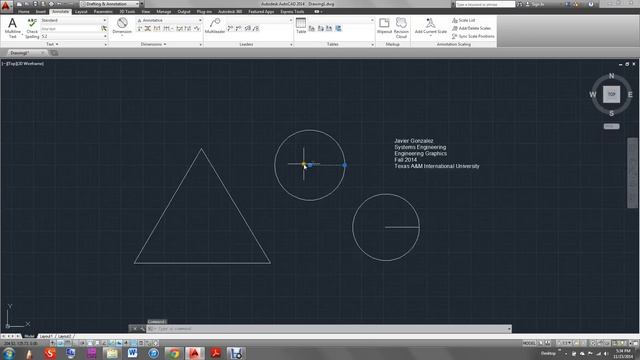The image size is (640, 360).
Task: Open the AutoCAD application menu logo button
Action: pos(6,5)
